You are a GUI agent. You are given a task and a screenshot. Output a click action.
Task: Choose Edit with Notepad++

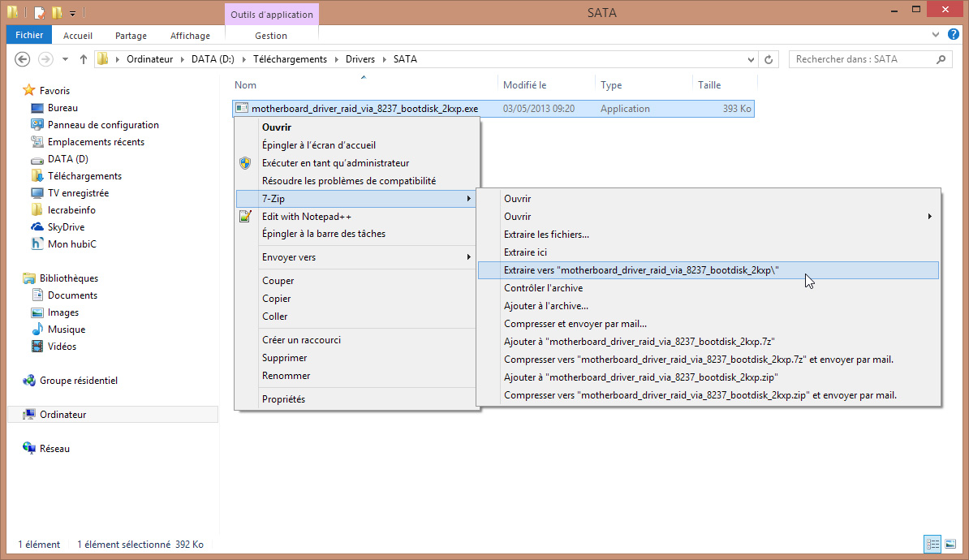pos(356,217)
